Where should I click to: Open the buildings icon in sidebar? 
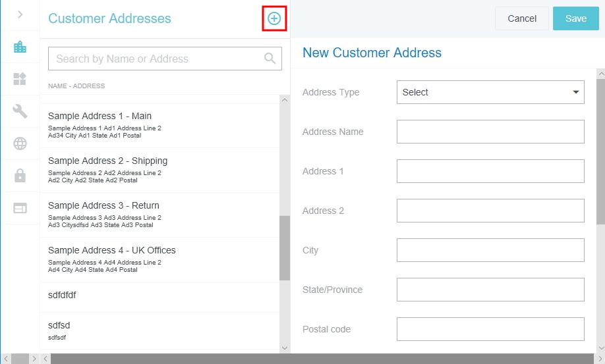[x=20, y=47]
